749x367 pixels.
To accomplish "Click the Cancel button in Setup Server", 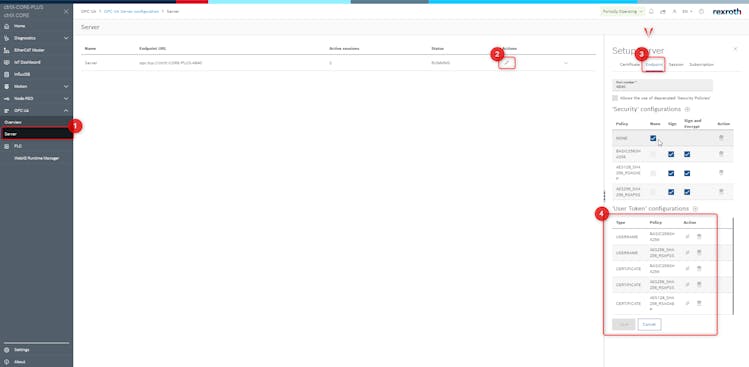I will (649, 324).
